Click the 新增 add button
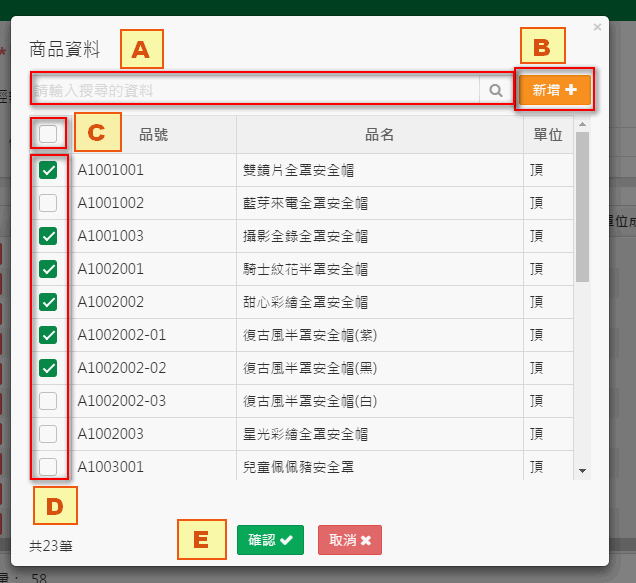 (554, 90)
